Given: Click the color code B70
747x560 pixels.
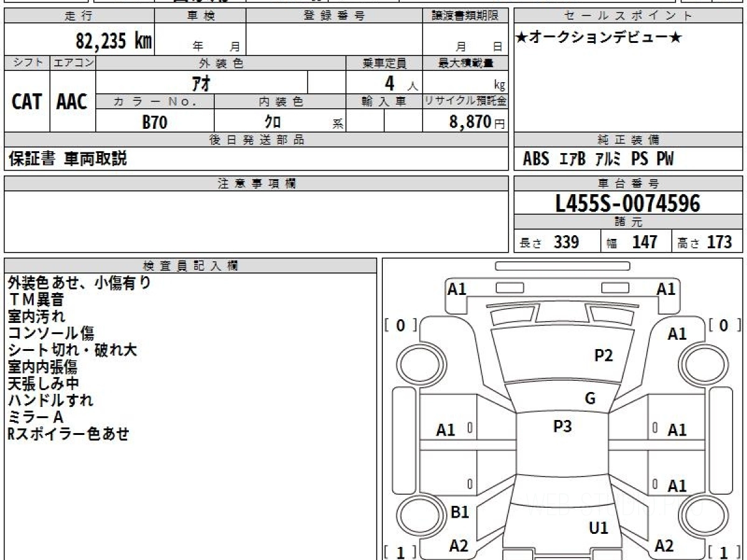Looking at the screenshot, I should (154, 122).
